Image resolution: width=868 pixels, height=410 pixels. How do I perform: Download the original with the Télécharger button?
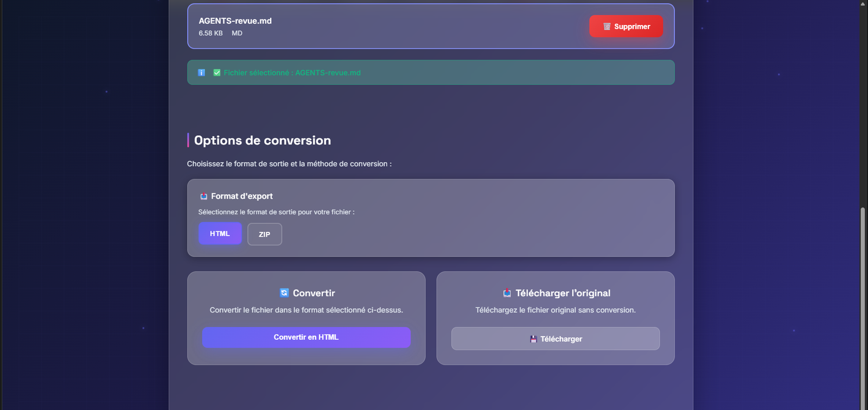click(556, 338)
